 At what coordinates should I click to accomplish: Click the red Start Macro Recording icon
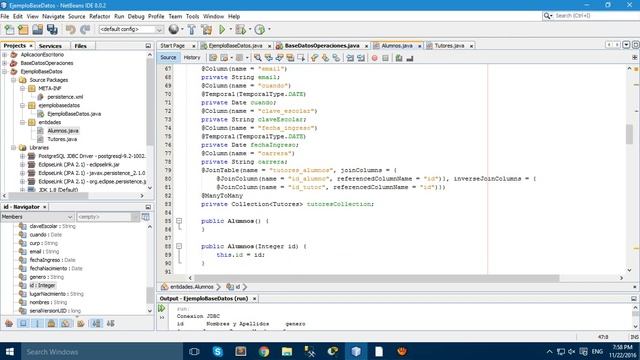pos(374,58)
